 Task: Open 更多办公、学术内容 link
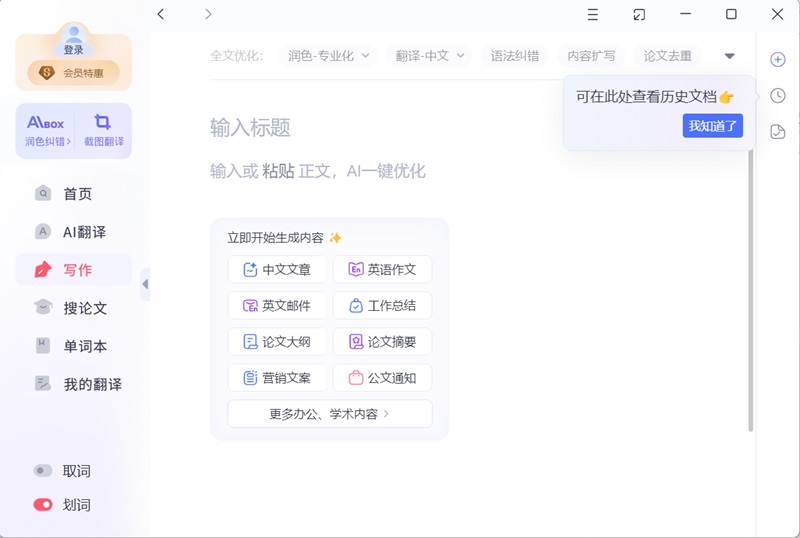point(330,413)
